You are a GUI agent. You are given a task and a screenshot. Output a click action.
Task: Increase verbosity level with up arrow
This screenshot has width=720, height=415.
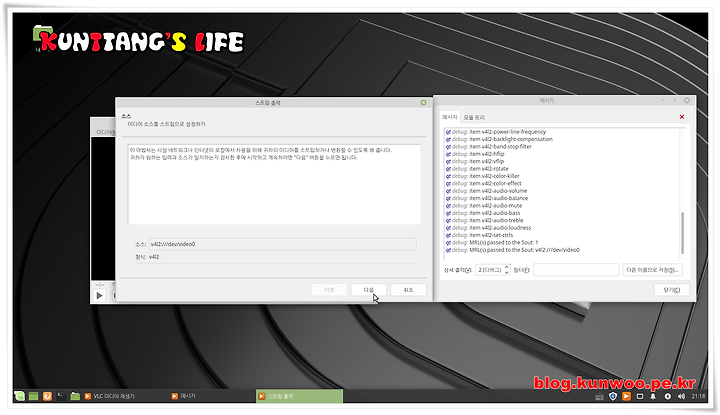506,267
